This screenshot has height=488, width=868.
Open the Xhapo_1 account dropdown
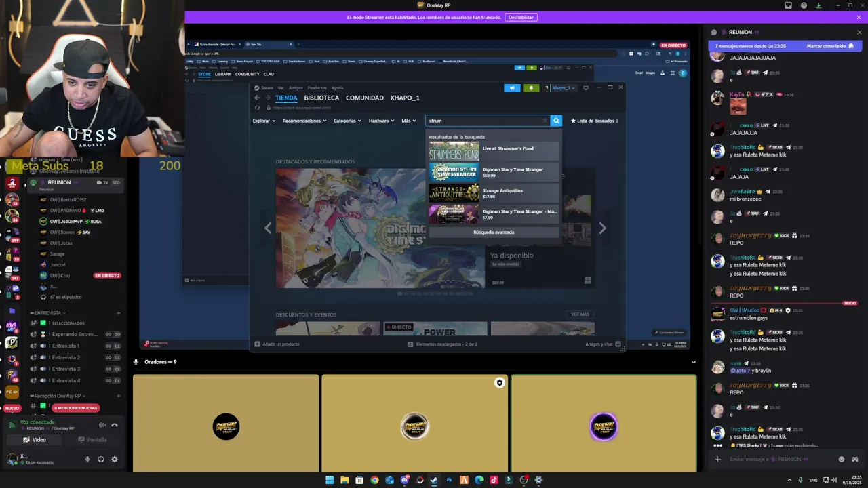564,87
